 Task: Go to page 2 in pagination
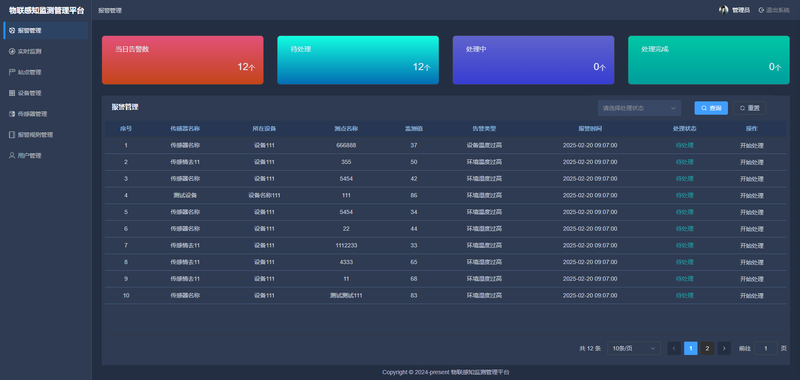pos(707,348)
